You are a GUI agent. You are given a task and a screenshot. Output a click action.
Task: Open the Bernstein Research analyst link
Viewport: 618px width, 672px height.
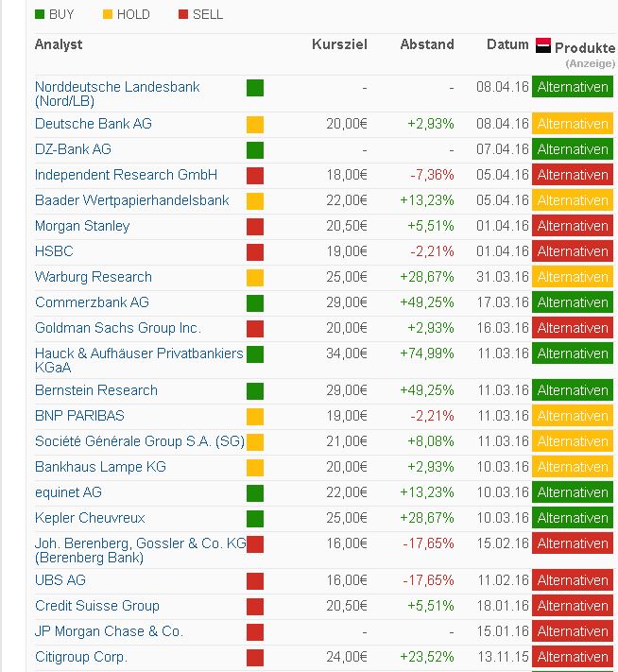tap(95, 390)
